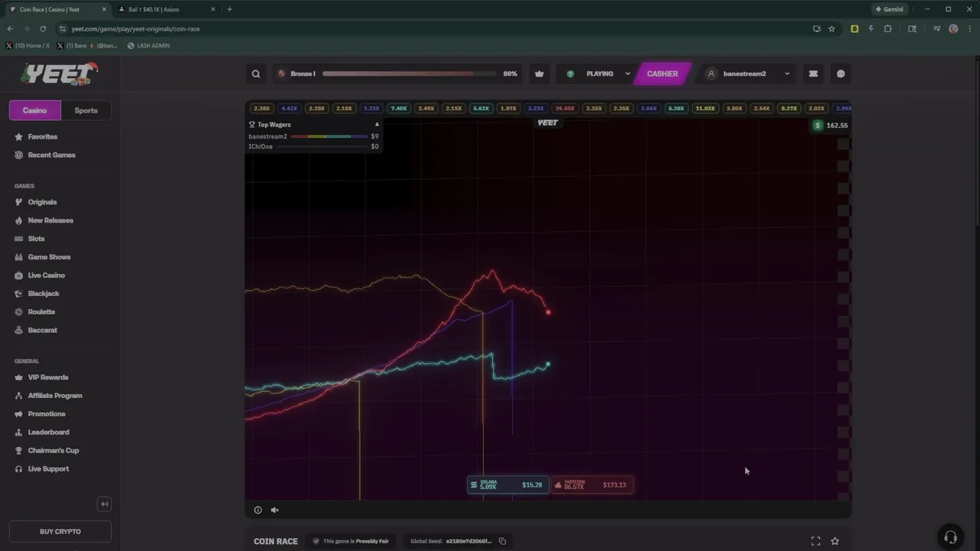Open the yellow S browser extension
The height and width of the screenshot is (551, 980).
pos(854,29)
